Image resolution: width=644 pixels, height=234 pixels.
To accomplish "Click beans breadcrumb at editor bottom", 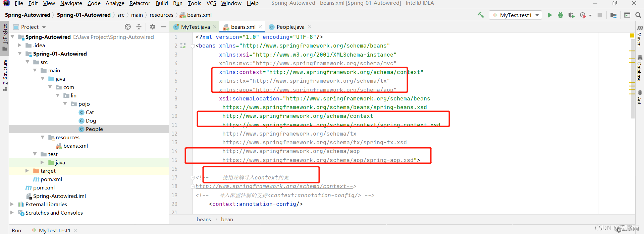I will click(x=204, y=219).
